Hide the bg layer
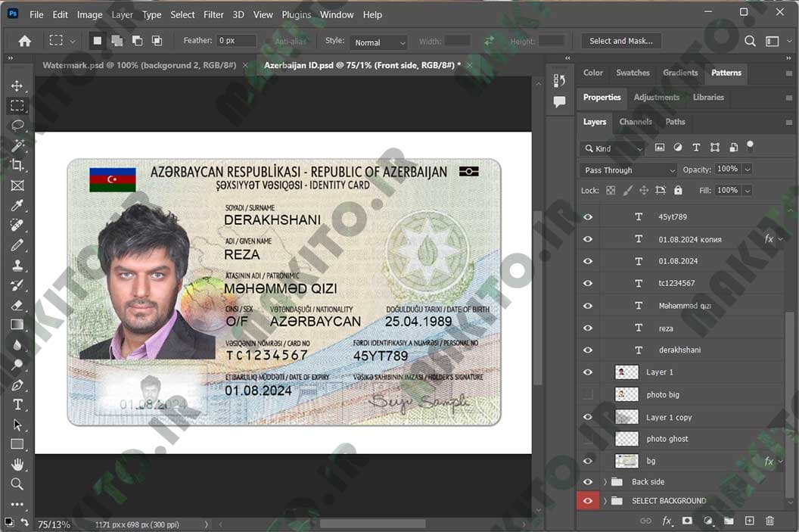The height and width of the screenshot is (532, 799). tap(588, 461)
